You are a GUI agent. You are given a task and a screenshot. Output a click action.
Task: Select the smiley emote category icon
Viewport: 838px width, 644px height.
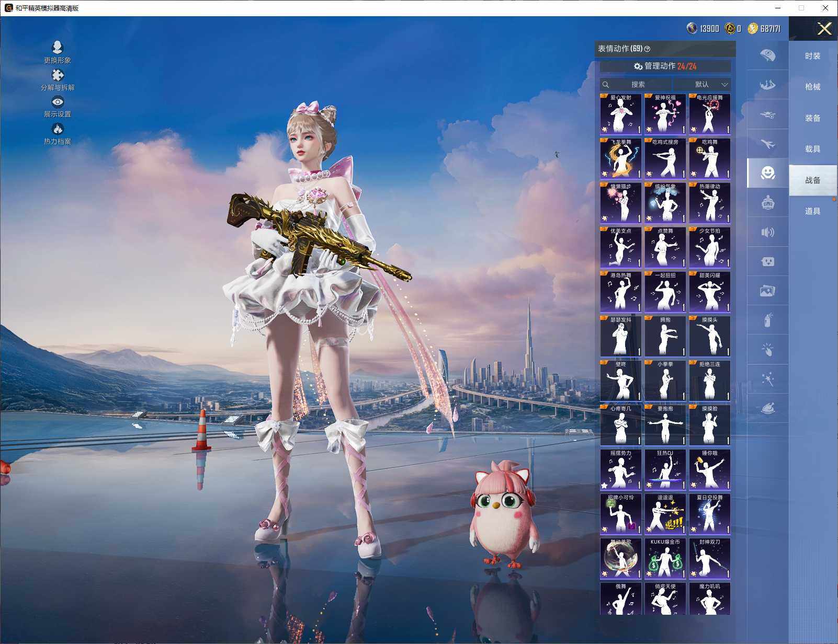[767, 173]
